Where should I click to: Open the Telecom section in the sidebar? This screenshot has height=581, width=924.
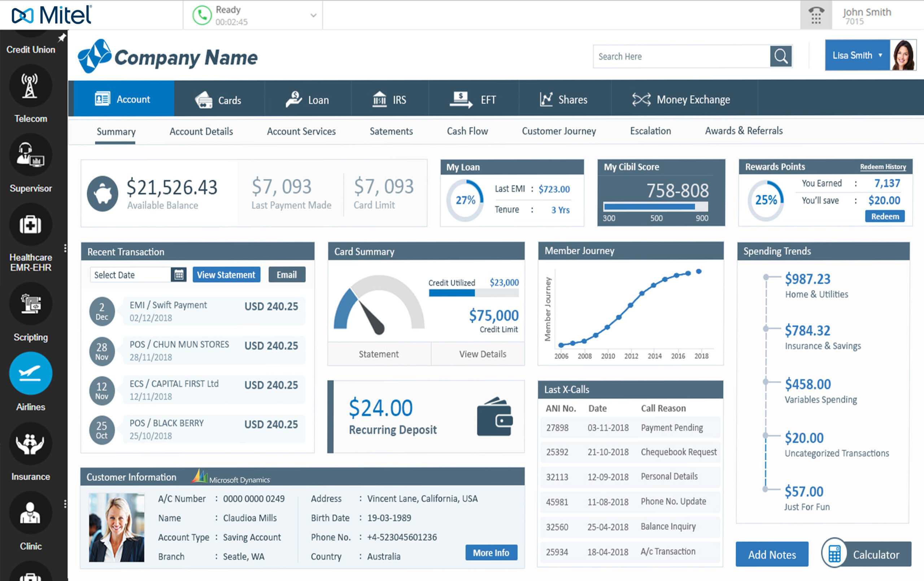coord(30,86)
